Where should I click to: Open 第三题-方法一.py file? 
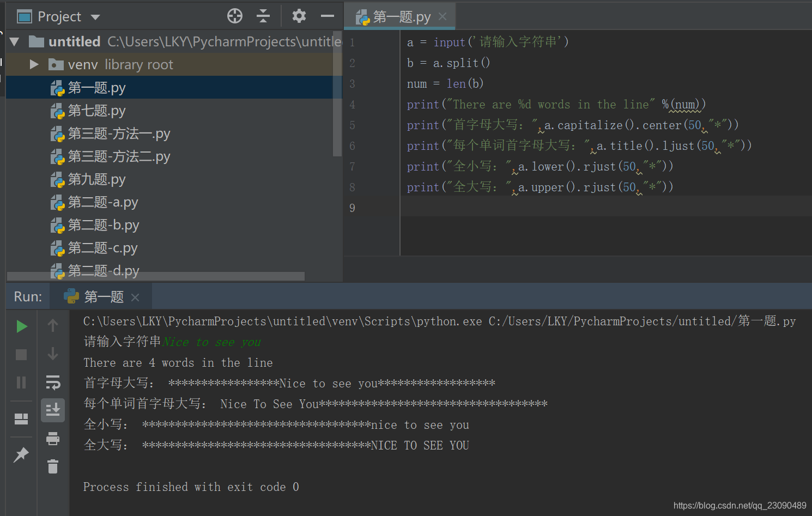coord(110,133)
